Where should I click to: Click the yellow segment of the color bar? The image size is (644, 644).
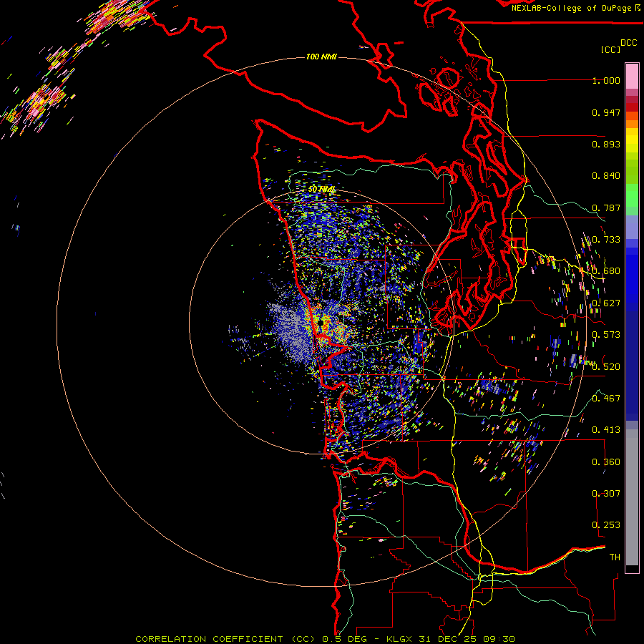click(632, 140)
